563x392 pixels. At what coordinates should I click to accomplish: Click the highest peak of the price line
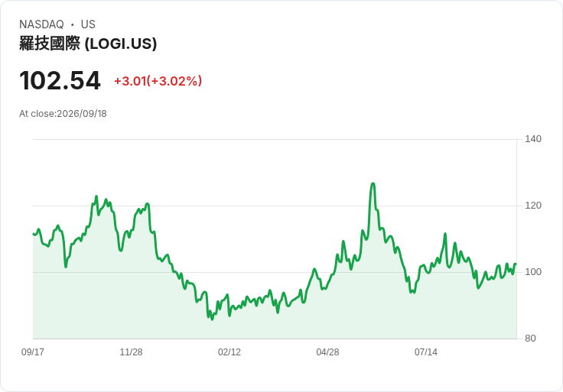click(373, 184)
